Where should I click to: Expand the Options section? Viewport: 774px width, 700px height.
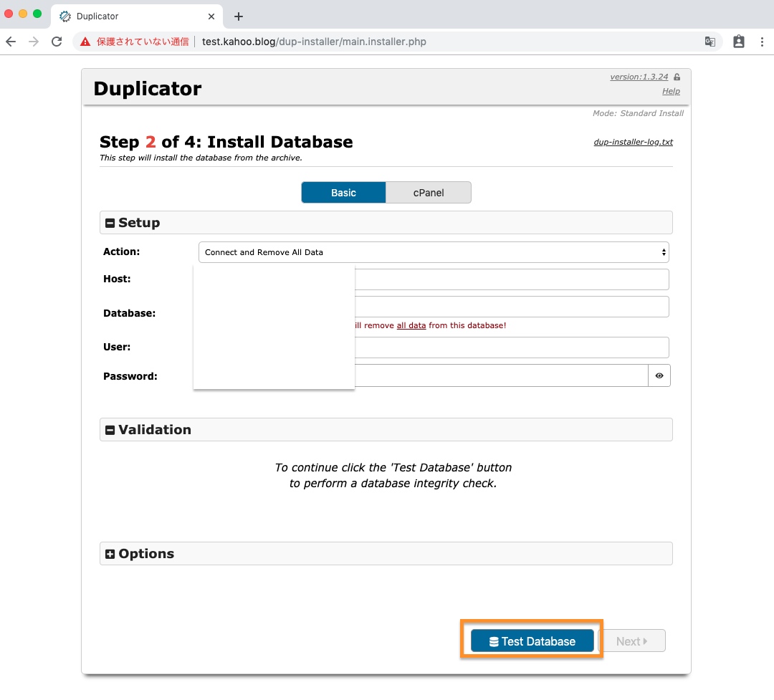[110, 554]
